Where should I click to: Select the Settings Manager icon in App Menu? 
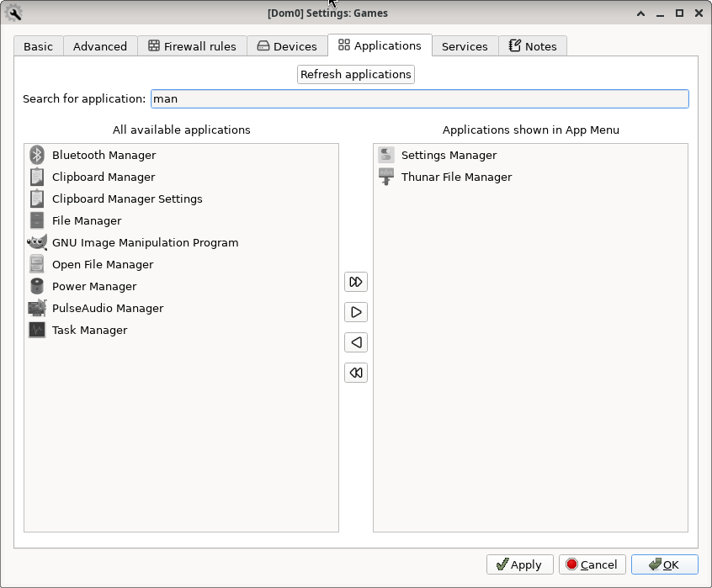(386, 155)
